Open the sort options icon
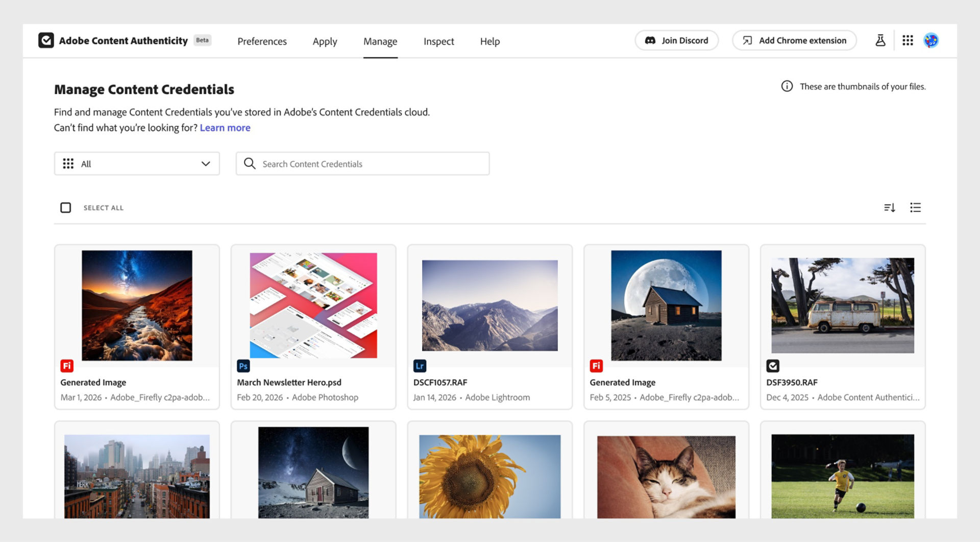This screenshot has height=542, width=980. [x=889, y=207]
